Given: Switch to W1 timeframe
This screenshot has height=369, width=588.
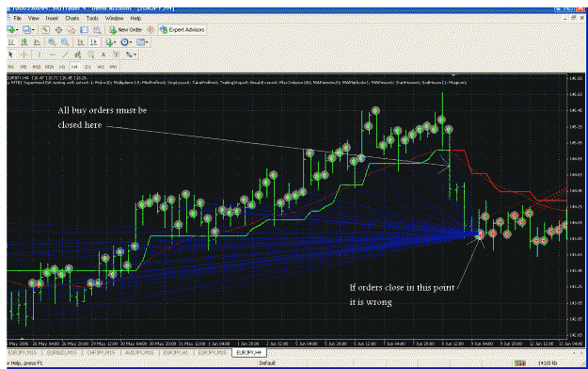Looking at the screenshot, I should coord(101,67).
